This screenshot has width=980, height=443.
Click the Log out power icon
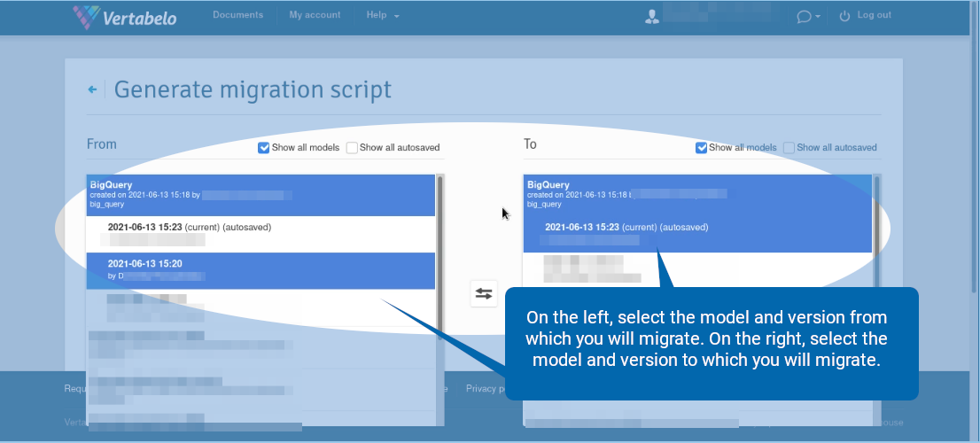coord(845,16)
